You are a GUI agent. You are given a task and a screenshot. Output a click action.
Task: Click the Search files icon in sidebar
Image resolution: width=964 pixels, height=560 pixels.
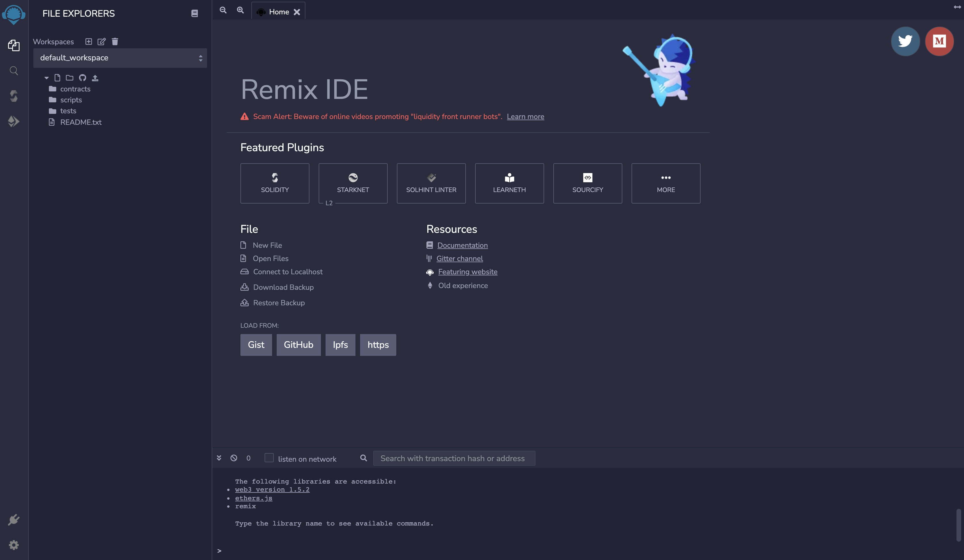(14, 71)
